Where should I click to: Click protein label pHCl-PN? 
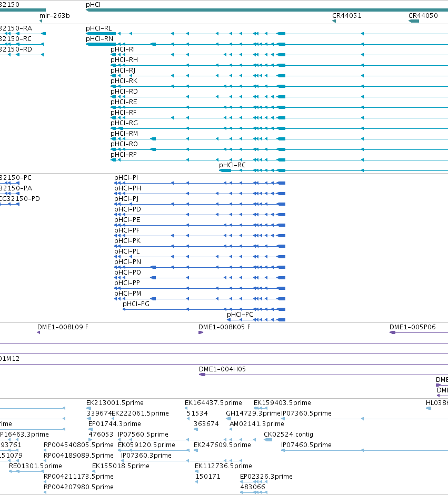point(127,262)
